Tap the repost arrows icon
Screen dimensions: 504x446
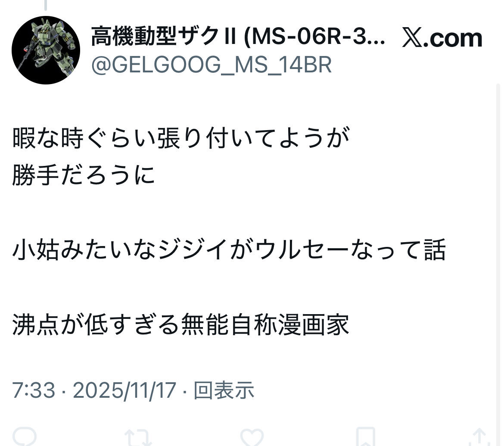[x=138, y=437]
